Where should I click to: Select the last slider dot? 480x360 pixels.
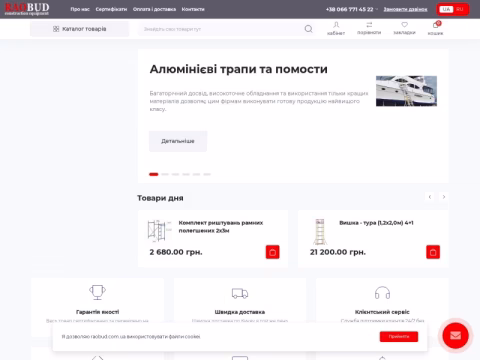207,174
